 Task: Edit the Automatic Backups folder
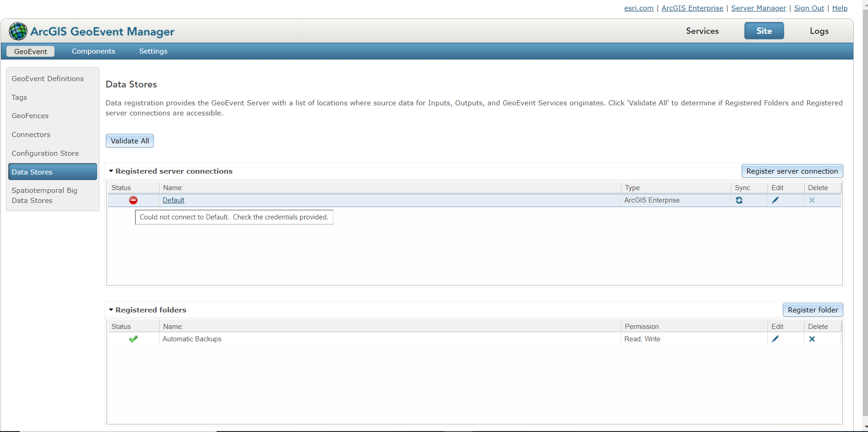775,339
